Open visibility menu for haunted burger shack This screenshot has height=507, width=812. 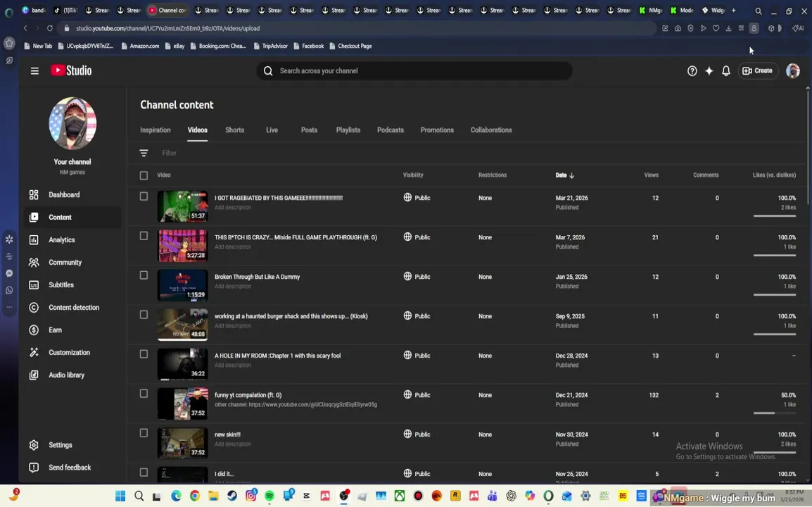[x=417, y=315]
